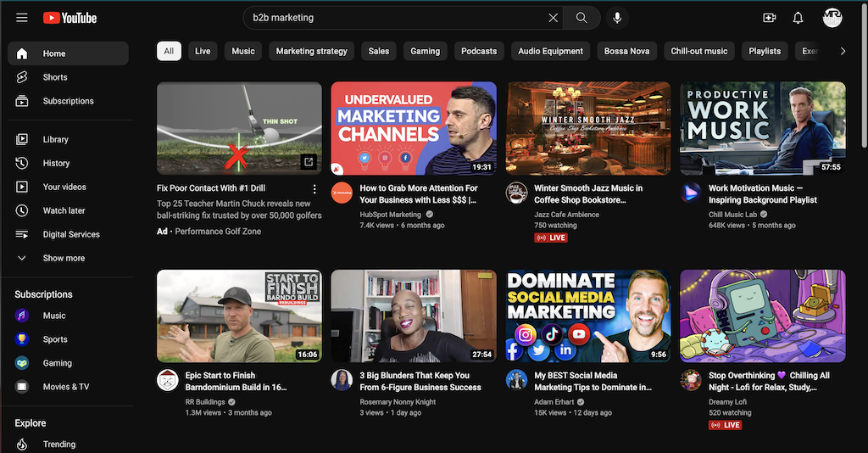Open the notifications bell
Screen dimensions: 868x453
[798, 18]
